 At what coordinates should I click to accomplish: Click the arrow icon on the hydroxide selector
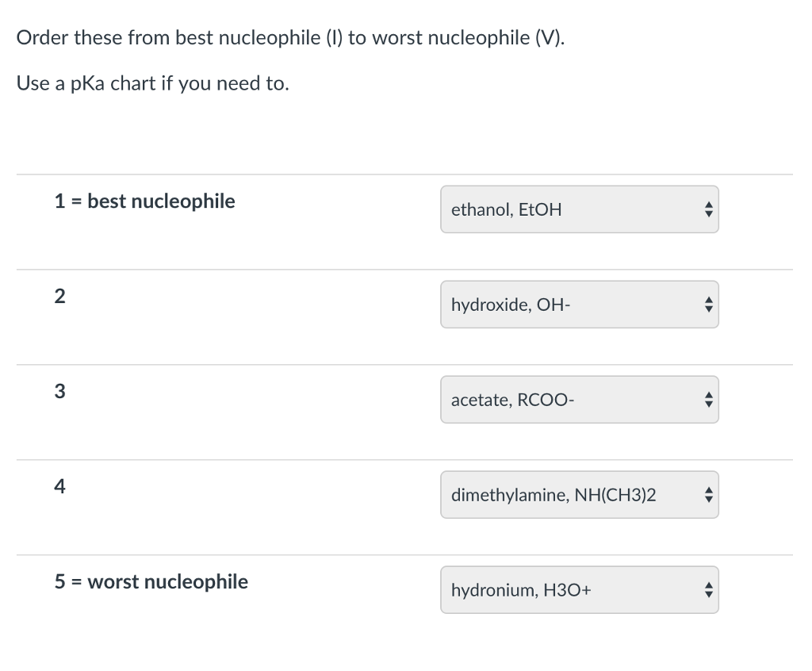pos(708,305)
